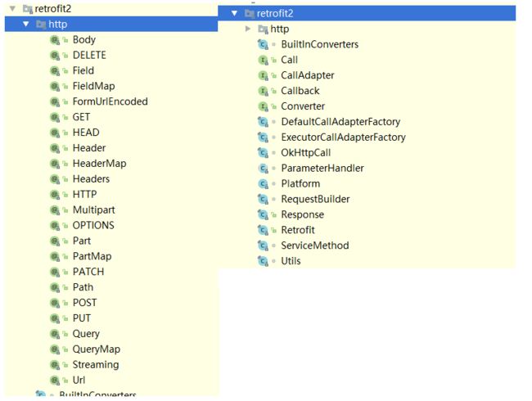
Task: Open the Response class
Action: tap(302, 215)
